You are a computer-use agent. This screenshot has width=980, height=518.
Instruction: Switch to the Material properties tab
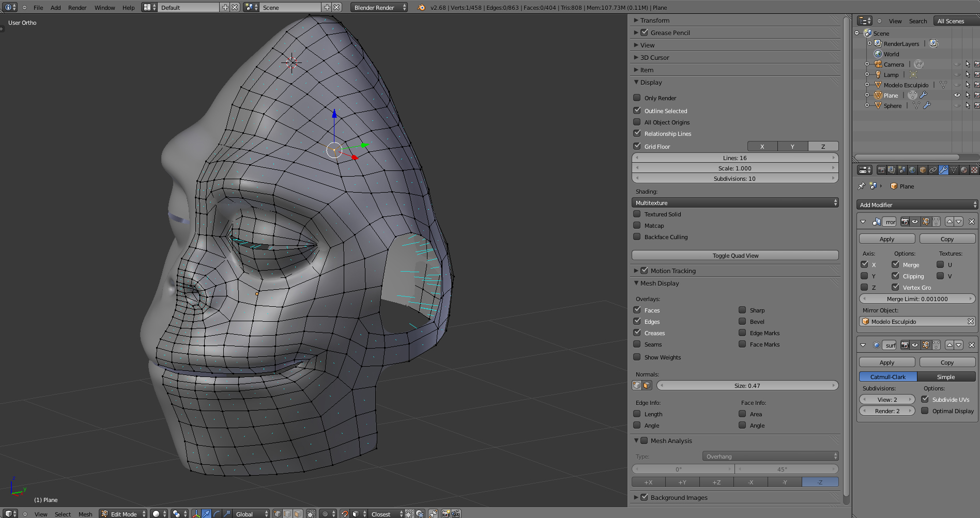pyautogui.click(x=964, y=170)
